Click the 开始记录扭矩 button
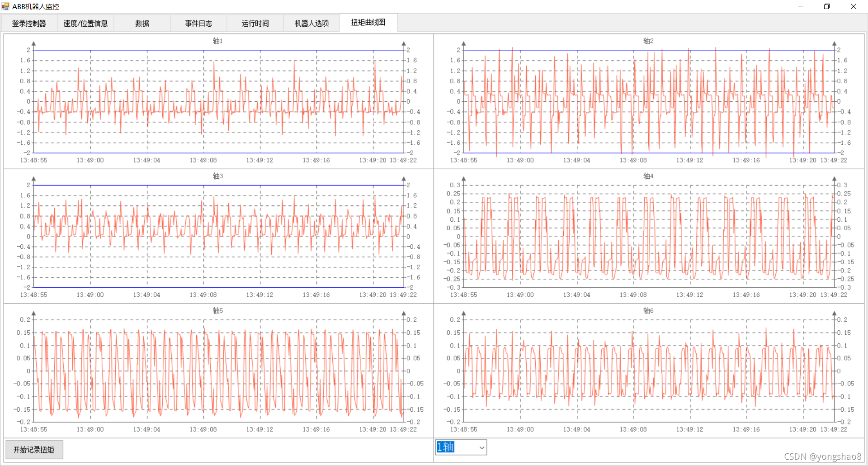868x466 pixels. [x=34, y=449]
